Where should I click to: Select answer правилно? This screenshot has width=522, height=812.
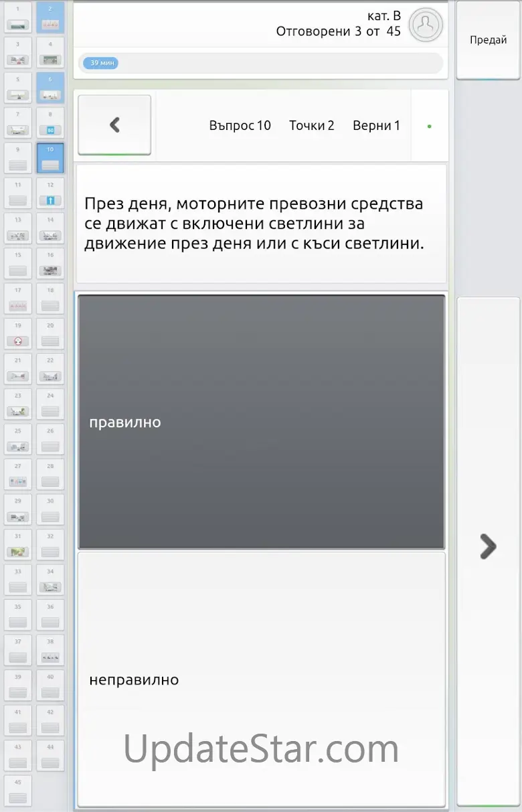point(261,422)
